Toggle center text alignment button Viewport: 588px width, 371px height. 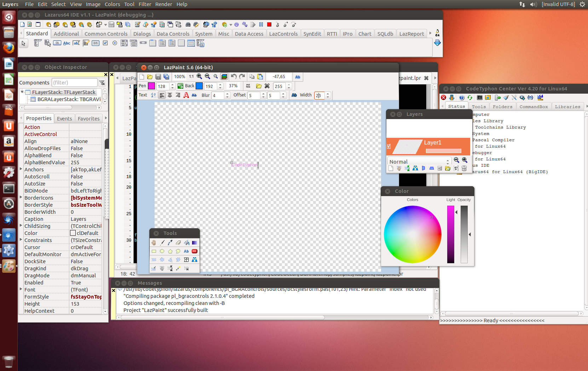pyautogui.click(x=170, y=95)
